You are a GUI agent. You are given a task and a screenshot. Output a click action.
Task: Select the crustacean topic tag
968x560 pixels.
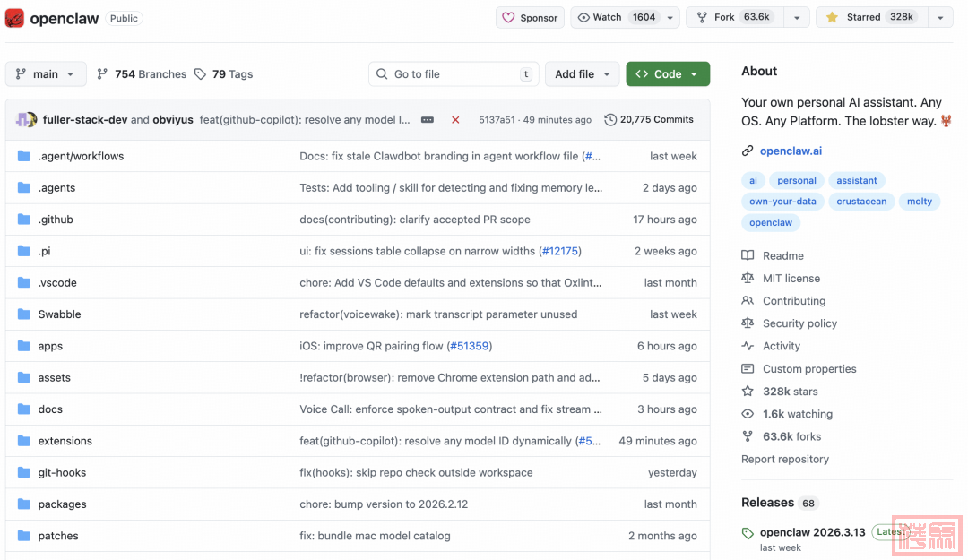[x=861, y=202]
